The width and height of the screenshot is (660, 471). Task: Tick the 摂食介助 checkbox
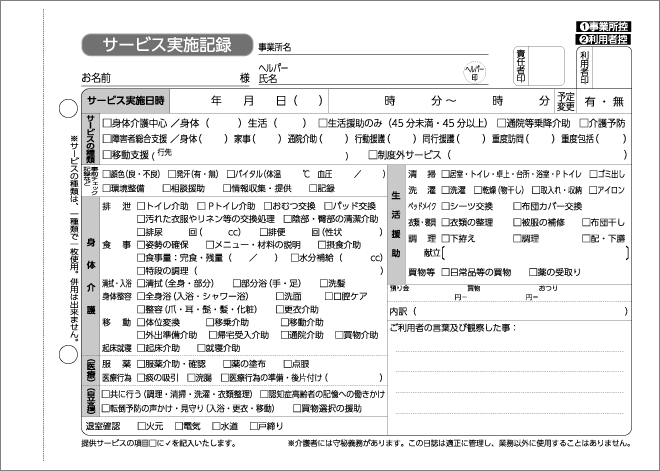(322, 245)
